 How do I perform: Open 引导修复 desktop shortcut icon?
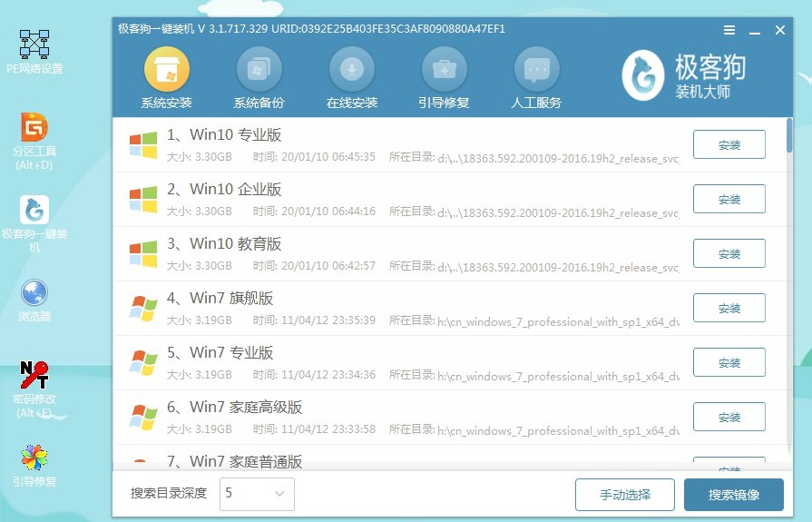tap(34, 466)
